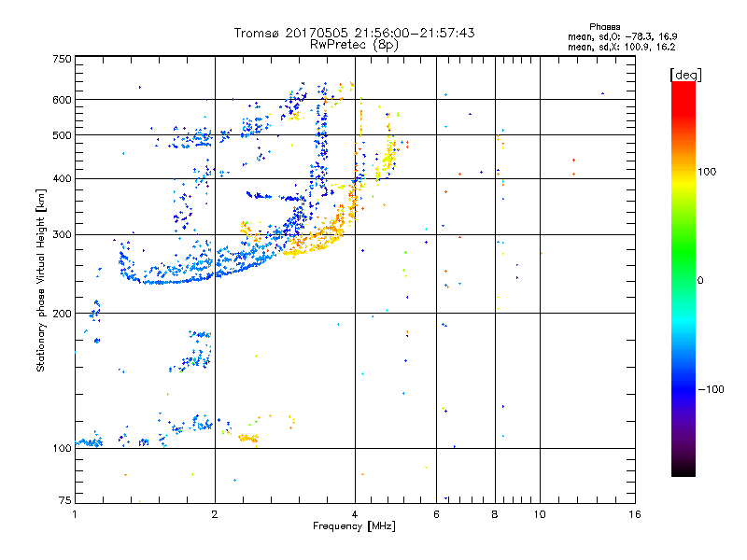
Task: Click the x-axis tick label '2'
Action: [215, 514]
